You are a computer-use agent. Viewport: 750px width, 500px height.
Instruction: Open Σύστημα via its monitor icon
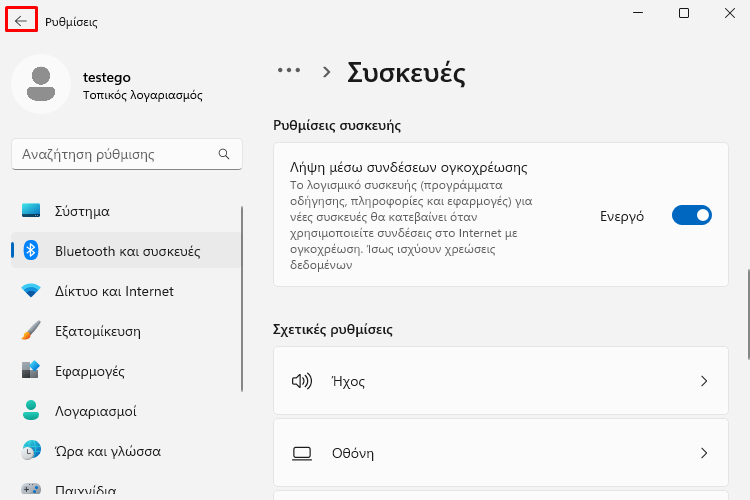31,210
